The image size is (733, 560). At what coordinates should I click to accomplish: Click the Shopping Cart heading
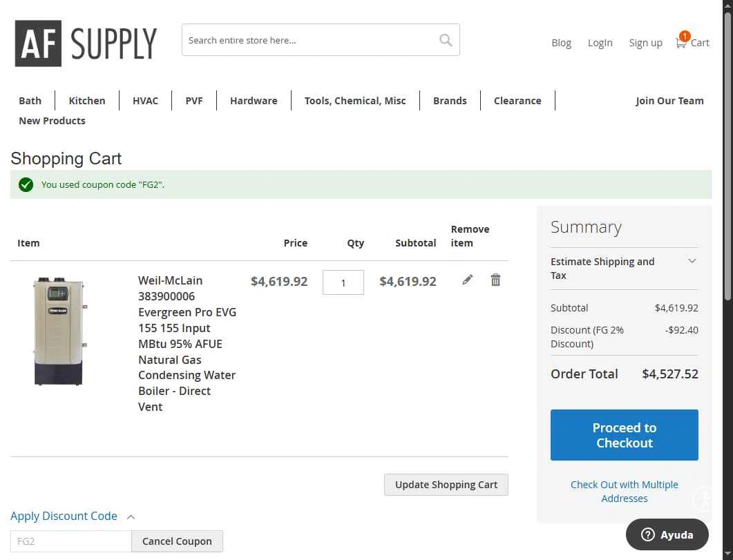(66, 158)
